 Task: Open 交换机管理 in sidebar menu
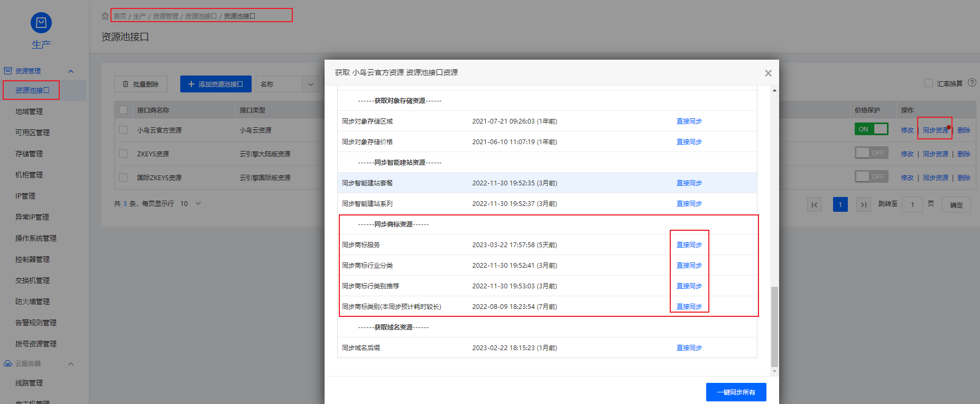pos(32,280)
